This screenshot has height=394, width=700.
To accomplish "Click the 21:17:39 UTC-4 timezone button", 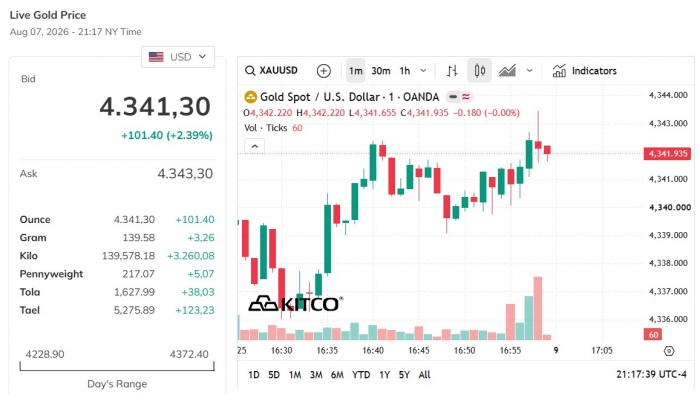I will (651, 374).
